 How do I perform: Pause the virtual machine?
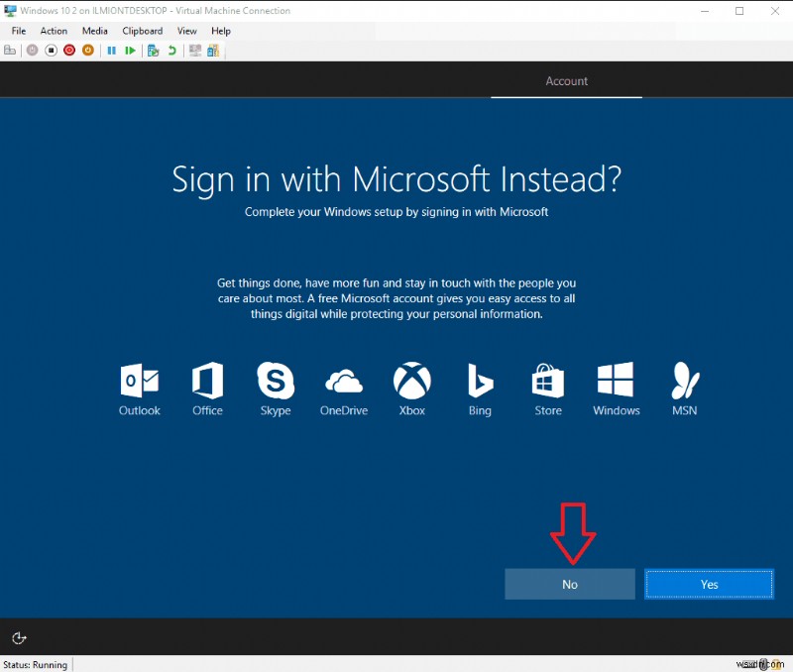click(112, 51)
